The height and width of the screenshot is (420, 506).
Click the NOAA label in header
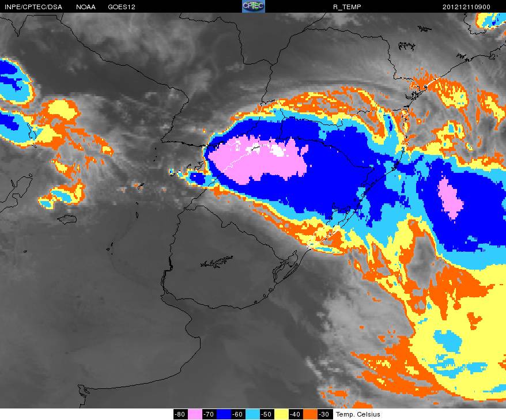point(86,7)
